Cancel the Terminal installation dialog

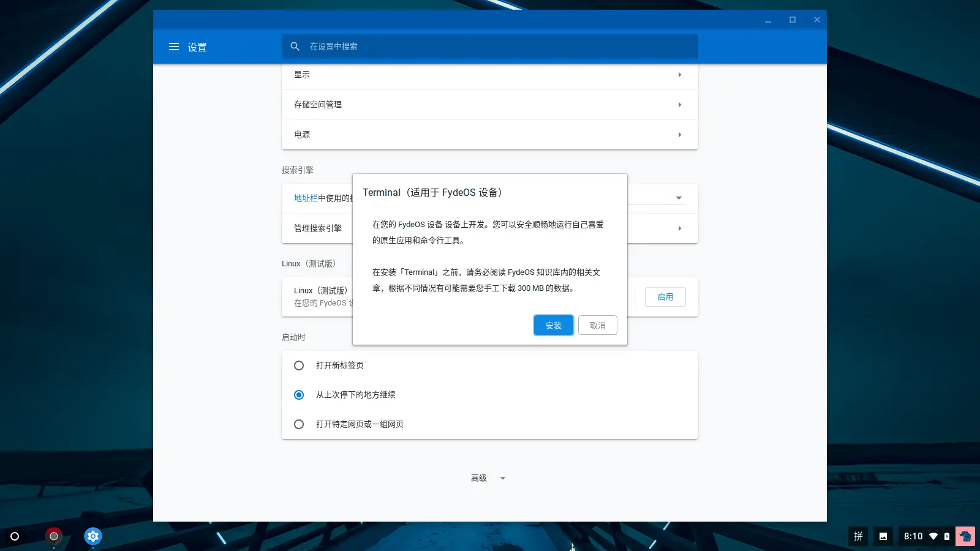(x=597, y=325)
